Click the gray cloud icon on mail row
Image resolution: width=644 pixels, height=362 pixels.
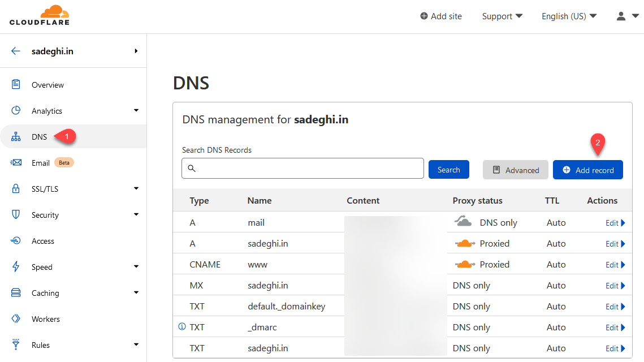point(463,221)
